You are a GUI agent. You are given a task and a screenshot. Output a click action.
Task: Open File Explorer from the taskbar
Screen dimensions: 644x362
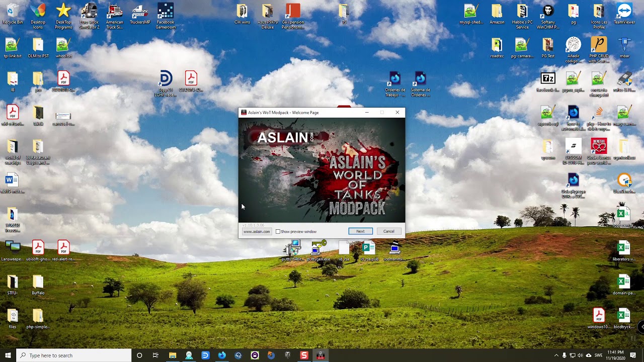[x=173, y=355]
